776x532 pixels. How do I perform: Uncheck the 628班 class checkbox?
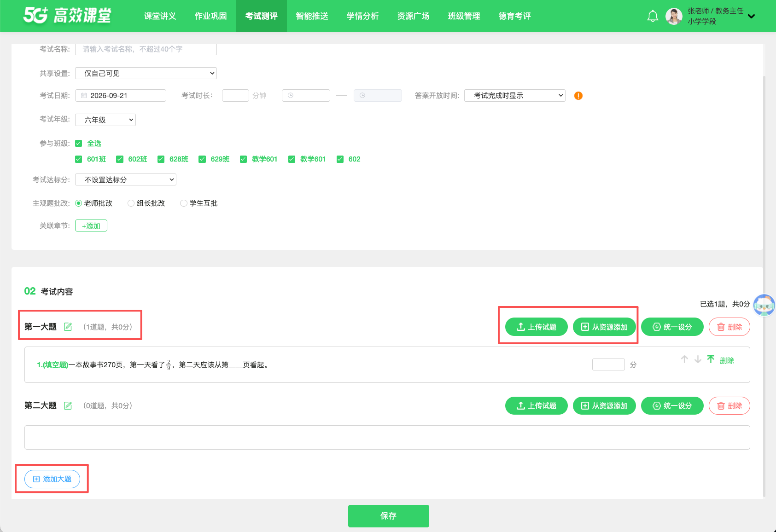[x=161, y=159]
